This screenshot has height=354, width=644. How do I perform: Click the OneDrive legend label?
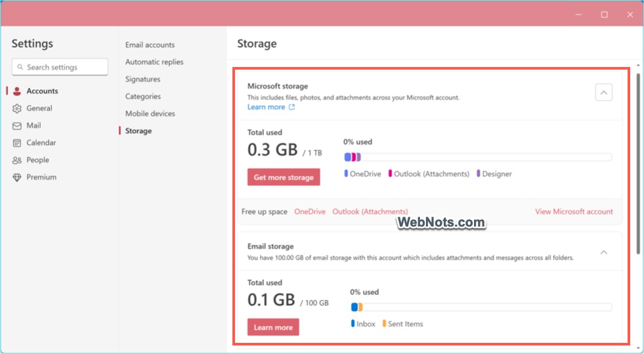tap(366, 173)
